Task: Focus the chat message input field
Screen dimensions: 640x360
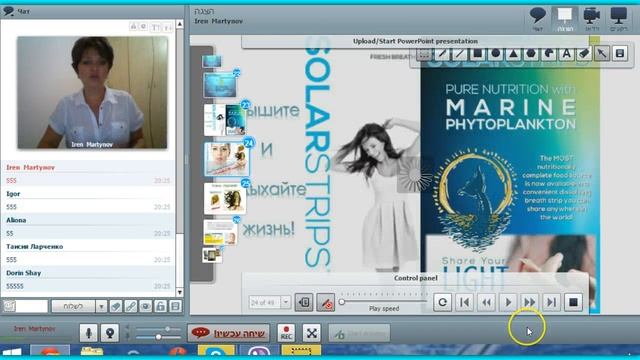Action: click(x=32, y=306)
